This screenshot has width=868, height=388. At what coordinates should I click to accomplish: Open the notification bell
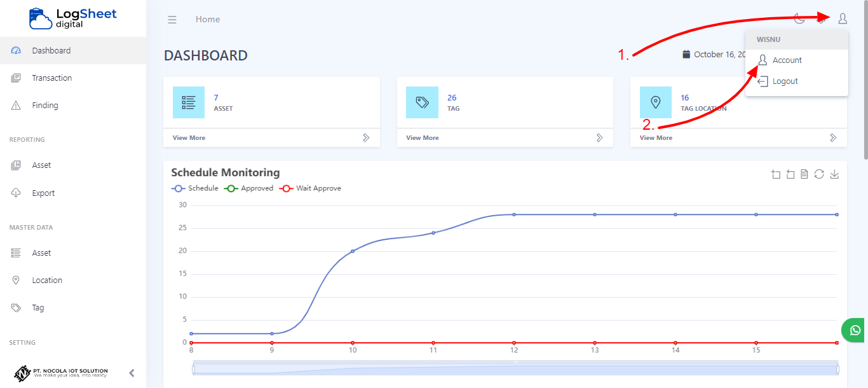click(x=820, y=18)
